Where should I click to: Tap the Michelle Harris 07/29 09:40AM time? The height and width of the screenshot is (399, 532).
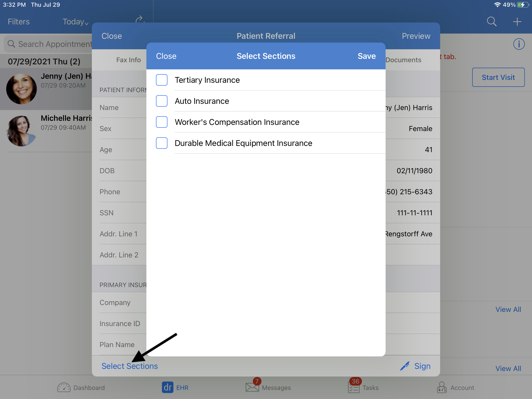point(63,127)
